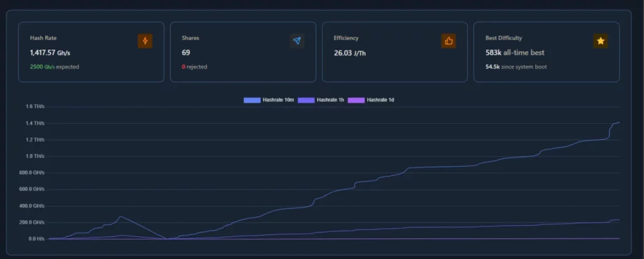
Task: Click the purple Hashrate 1d legend color box
Action: (356, 100)
